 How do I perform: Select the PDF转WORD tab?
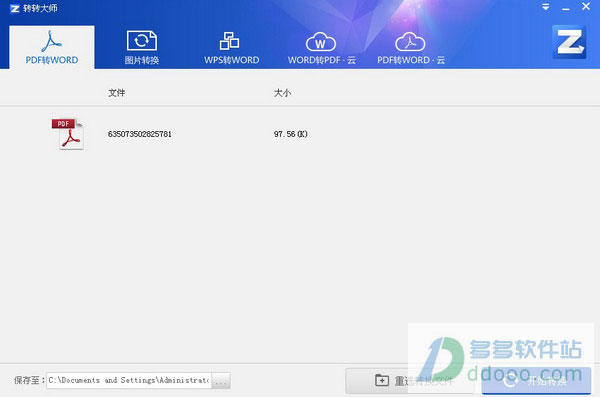[52, 47]
